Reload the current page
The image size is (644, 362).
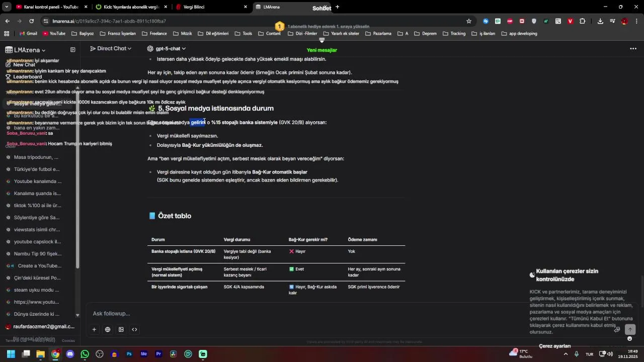(32, 21)
